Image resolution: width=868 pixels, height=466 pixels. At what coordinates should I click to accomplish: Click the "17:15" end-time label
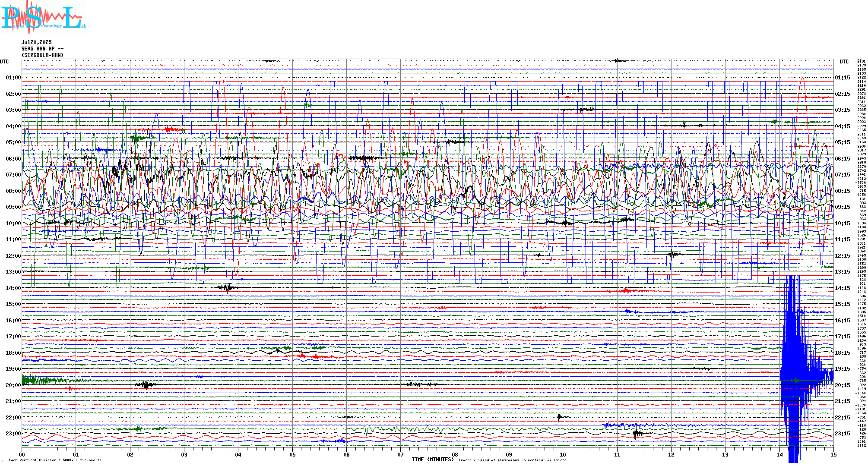[843, 337]
